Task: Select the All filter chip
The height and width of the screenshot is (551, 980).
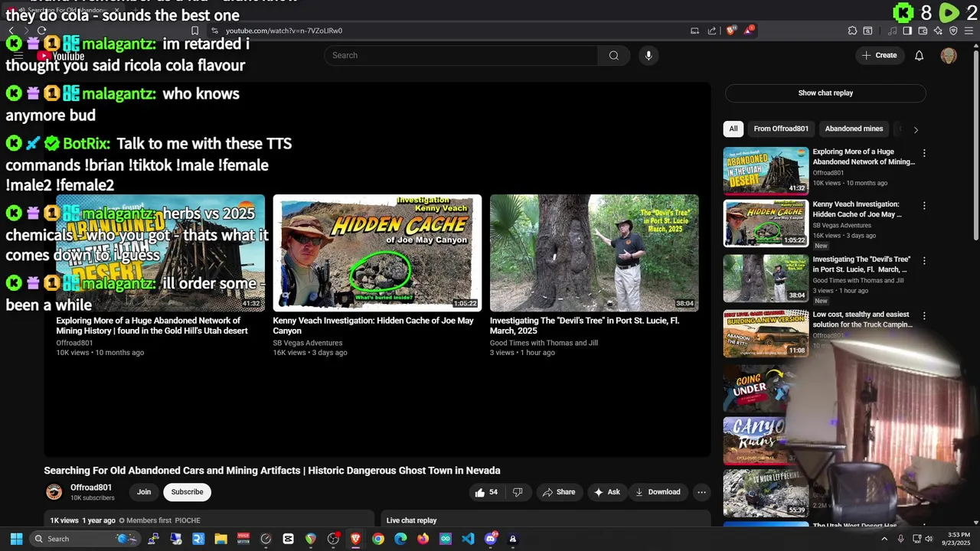Action: (x=733, y=129)
